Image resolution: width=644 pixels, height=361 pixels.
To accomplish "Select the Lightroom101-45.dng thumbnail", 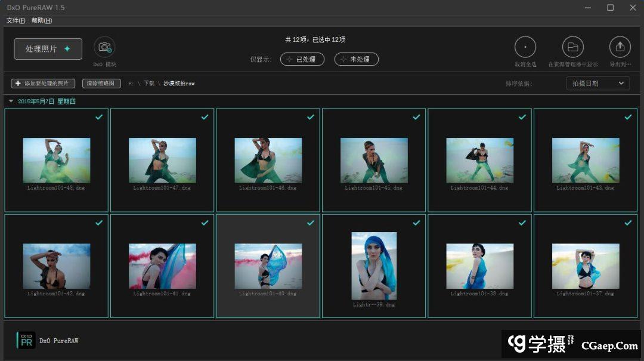I will 374,160.
